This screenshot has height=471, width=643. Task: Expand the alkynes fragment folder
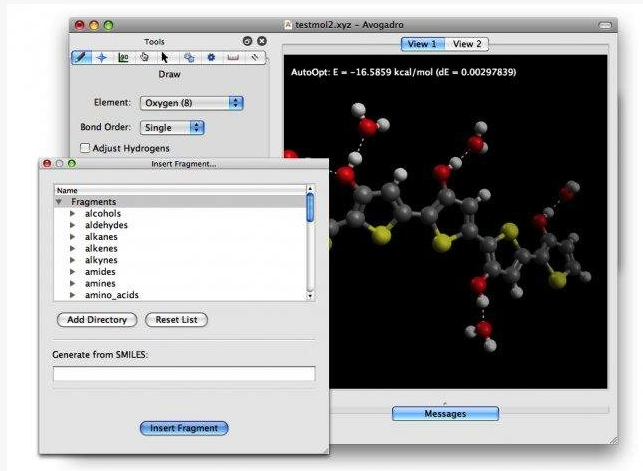tap(72, 260)
